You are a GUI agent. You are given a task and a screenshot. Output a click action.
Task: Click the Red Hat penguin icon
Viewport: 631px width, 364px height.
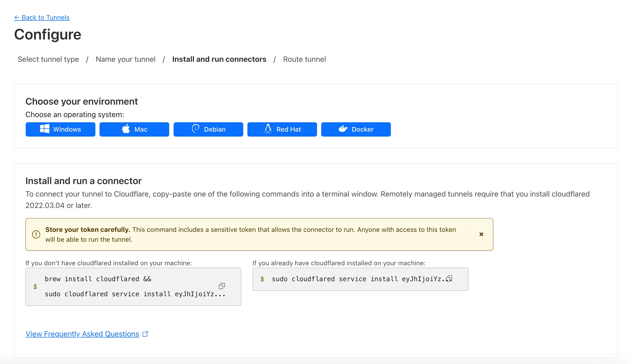[x=268, y=129]
